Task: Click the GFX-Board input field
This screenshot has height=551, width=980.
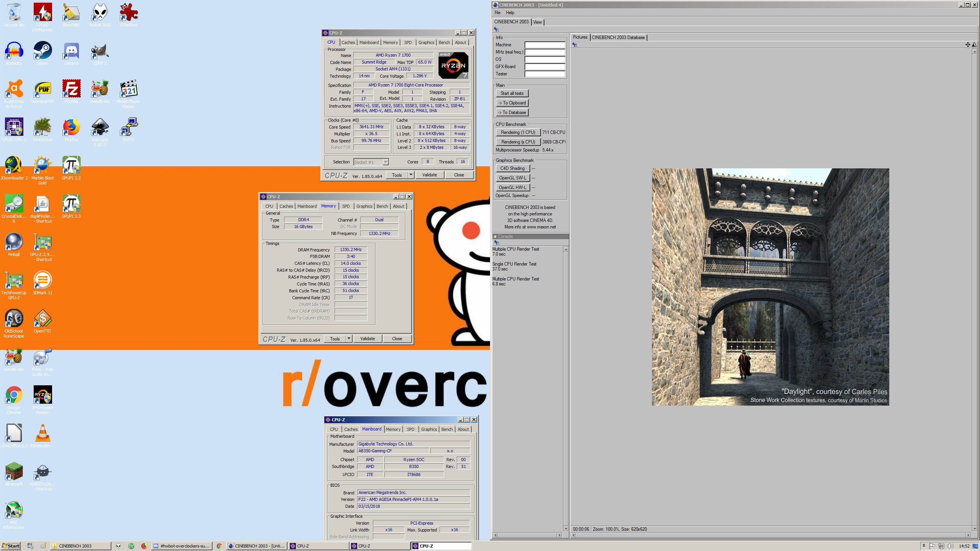Action: (x=545, y=67)
